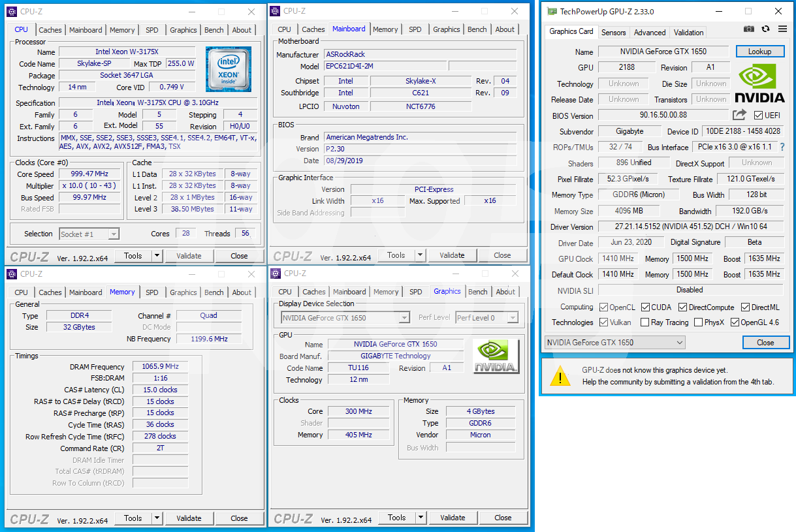Click the BIOS Version field 90.16.50.00.88
The width and height of the screenshot is (796, 532).
pyautogui.click(x=663, y=115)
